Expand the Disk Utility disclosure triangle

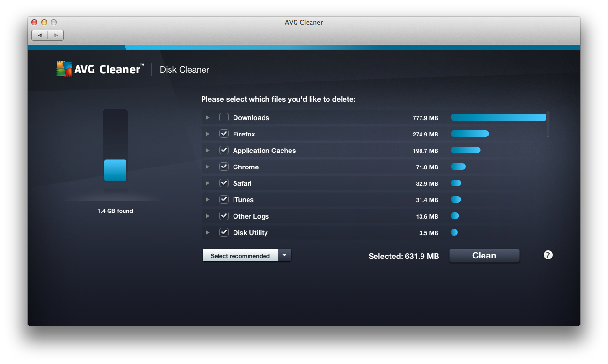pyautogui.click(x=207, y=233)
